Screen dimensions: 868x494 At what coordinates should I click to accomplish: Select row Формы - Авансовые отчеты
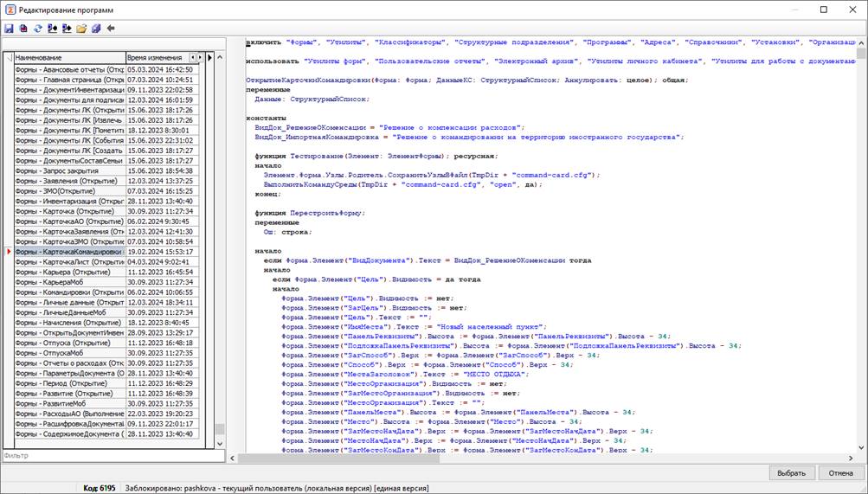pyautogui.click(x=106, y=70)
